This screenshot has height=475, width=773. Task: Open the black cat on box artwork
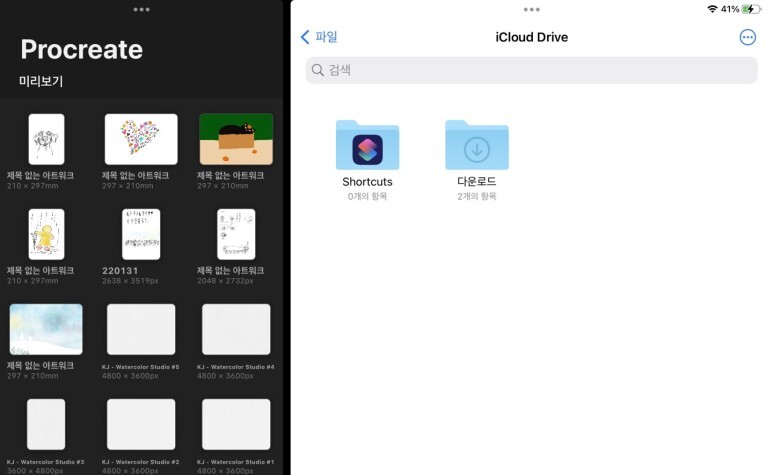coord(236,139)
